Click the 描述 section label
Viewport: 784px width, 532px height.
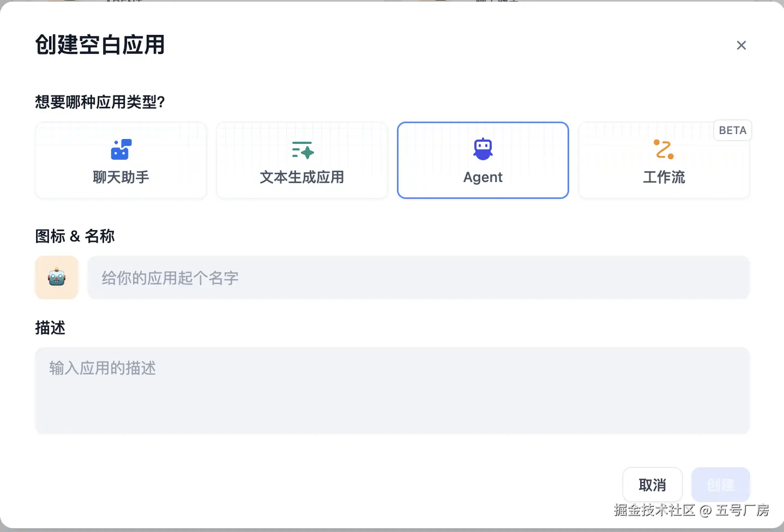tap(50, 328)
